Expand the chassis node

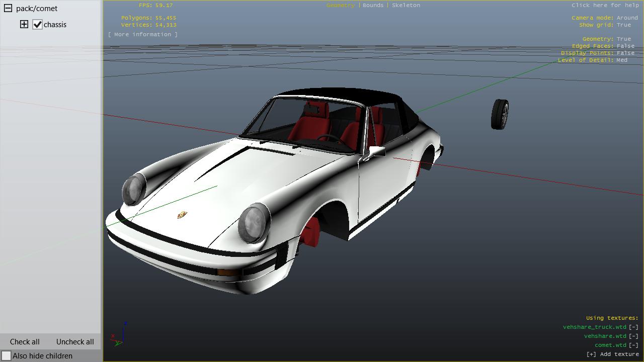[24, 24]
